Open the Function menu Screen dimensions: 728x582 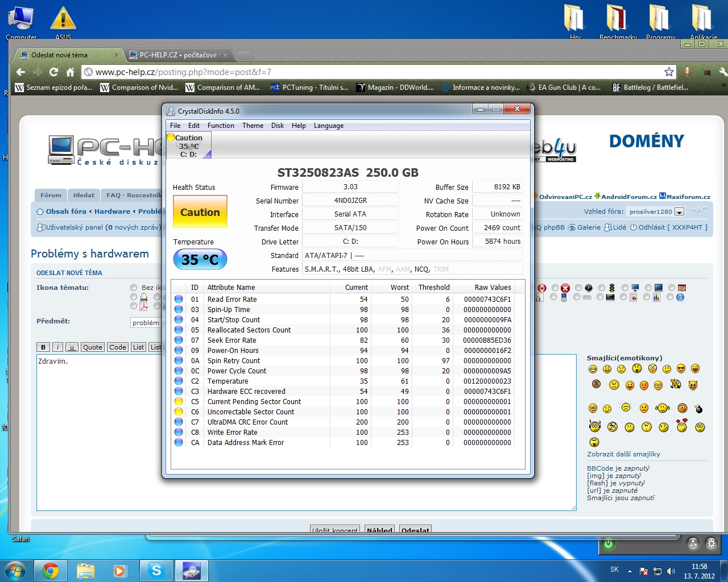(x=221, y=126)
